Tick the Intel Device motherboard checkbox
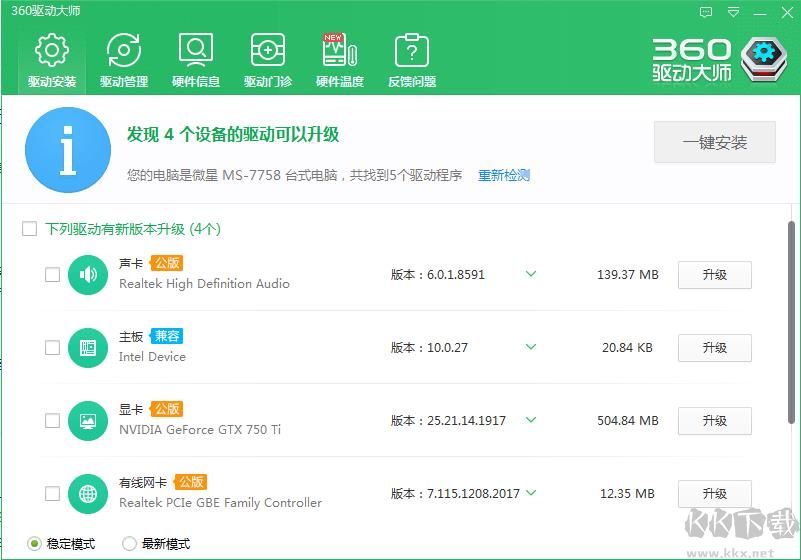The width and height of the screenshot is (801, 560). [52, 348]
